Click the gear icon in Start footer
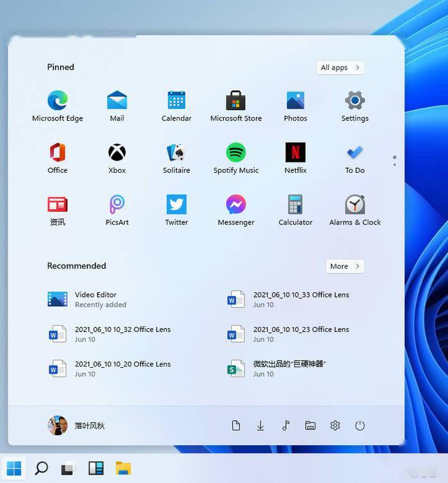Viewport: 448px width, 483px height. [335, 425]
